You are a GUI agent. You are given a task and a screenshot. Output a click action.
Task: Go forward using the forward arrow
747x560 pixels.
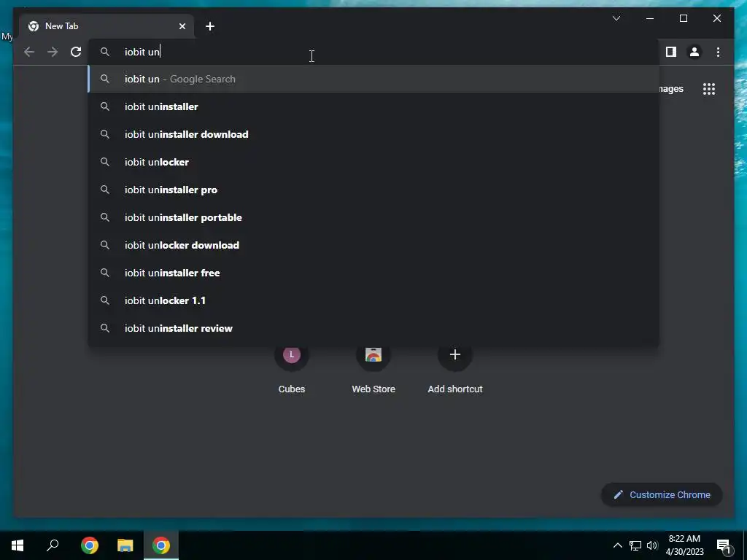click(53, 52)
